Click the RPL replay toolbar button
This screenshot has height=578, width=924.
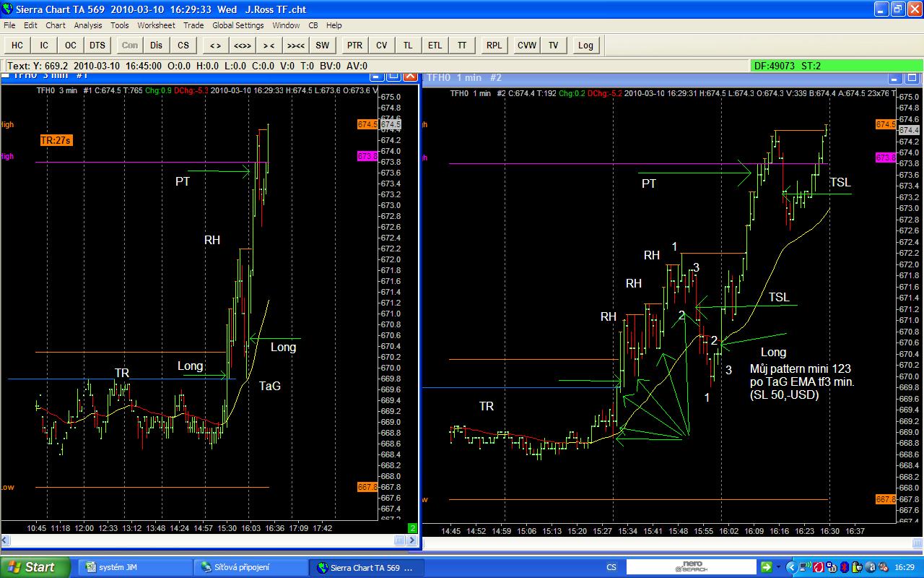click(x=494, y=45)
